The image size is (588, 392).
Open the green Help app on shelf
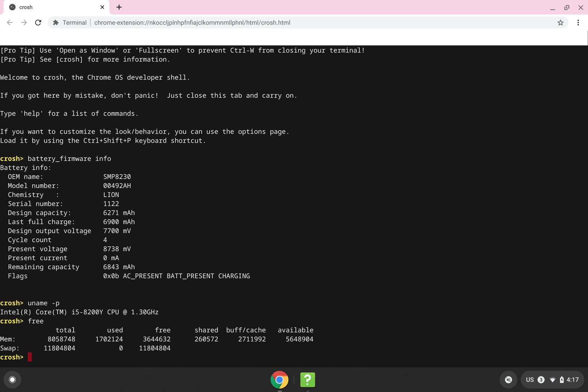coord(308,380)
